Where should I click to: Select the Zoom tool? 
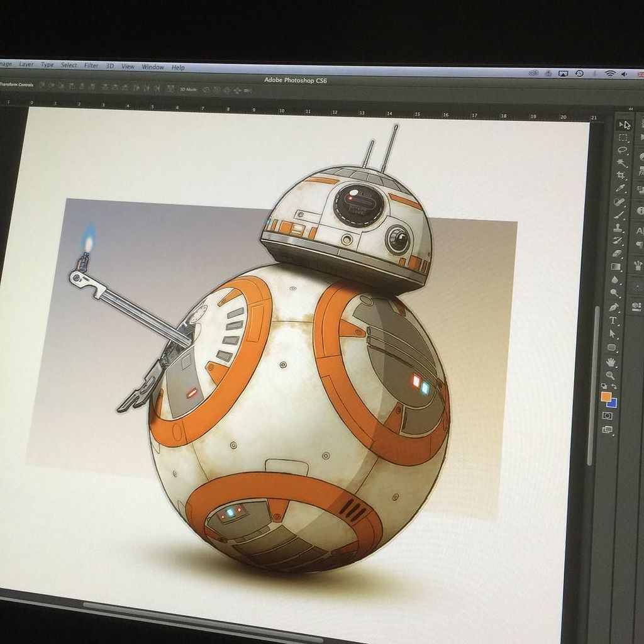click(x=610, y=375)
